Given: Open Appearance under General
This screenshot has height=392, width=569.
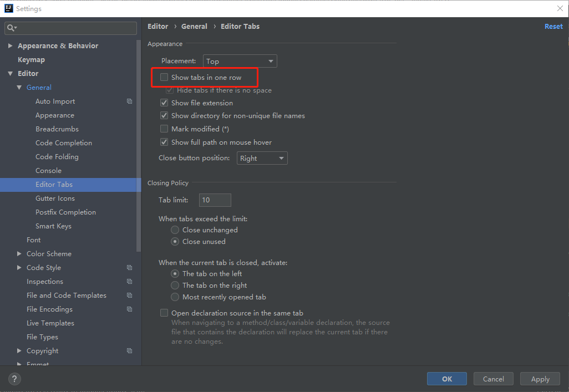Looking at the screenshot, I should click(x=55, y=115).
